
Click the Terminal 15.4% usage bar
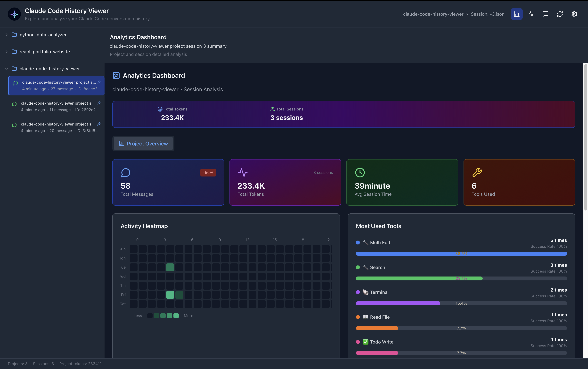pos(461,303)
